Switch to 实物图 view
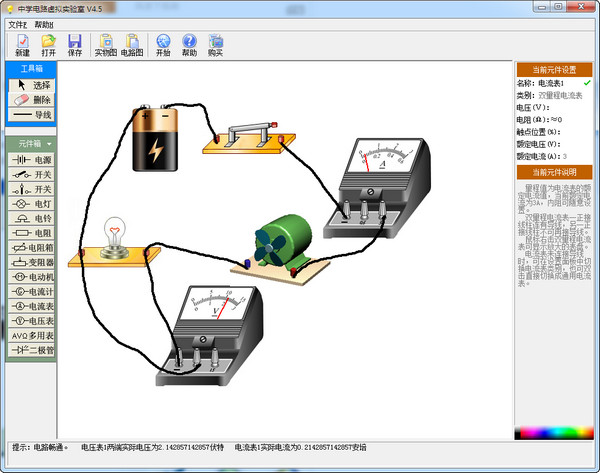This screenshot has width=600, height=473. point(106,45)
